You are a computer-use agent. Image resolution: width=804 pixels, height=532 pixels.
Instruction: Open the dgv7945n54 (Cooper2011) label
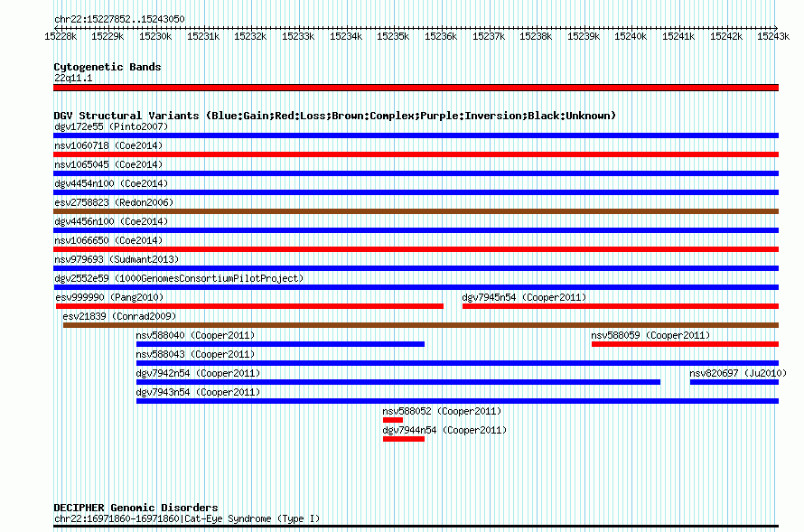pyautogui.click(x=524, y=298)
